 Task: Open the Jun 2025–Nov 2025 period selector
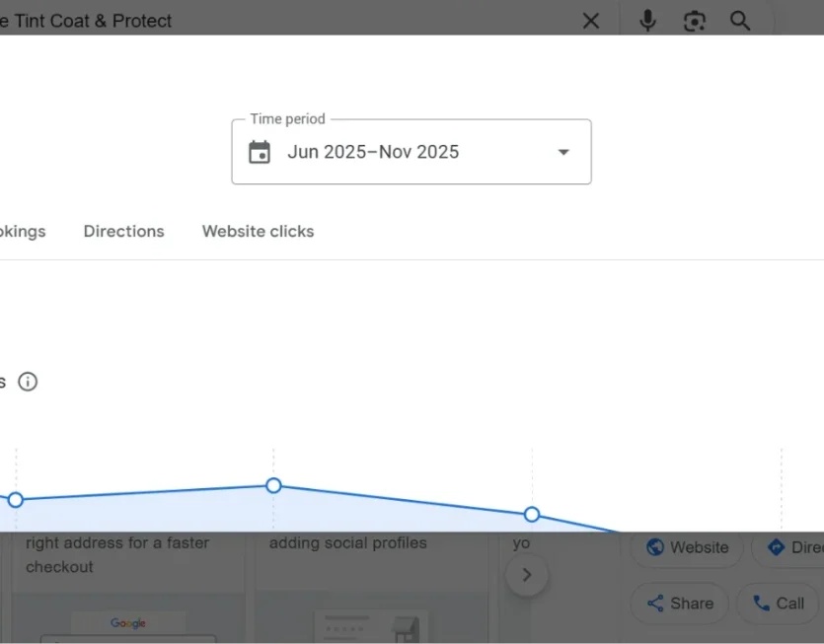412,152
